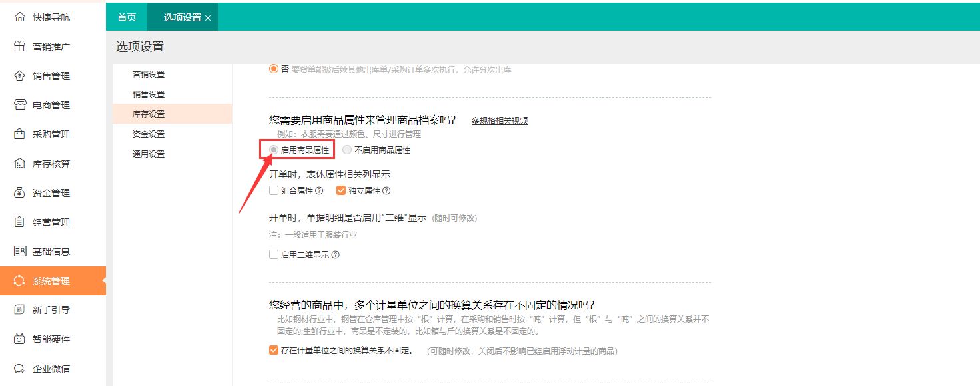Click the 销售管理 sidebar icon
This screenshot has width=980, height=386.
click(19, 76)
